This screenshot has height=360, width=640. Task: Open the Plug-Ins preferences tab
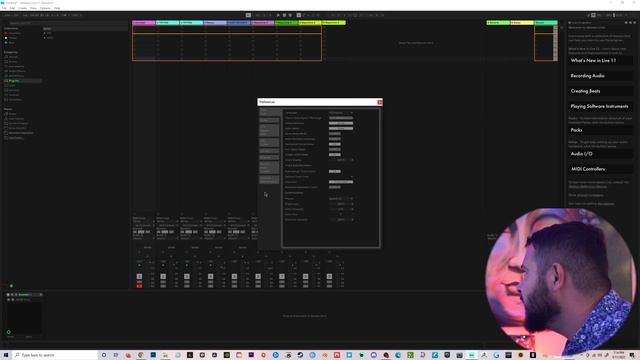[269, 158]
